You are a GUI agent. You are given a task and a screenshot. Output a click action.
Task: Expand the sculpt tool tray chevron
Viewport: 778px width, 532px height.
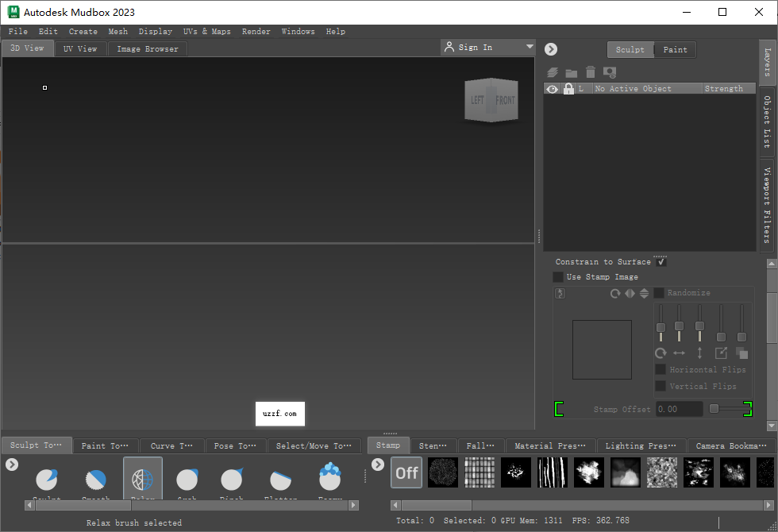[x=12, y=465]
